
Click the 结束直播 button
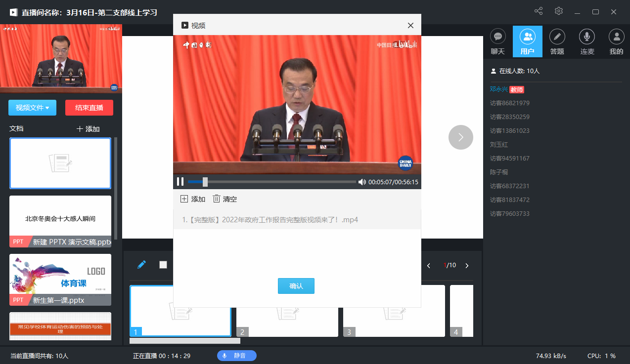tap(89, 108)
